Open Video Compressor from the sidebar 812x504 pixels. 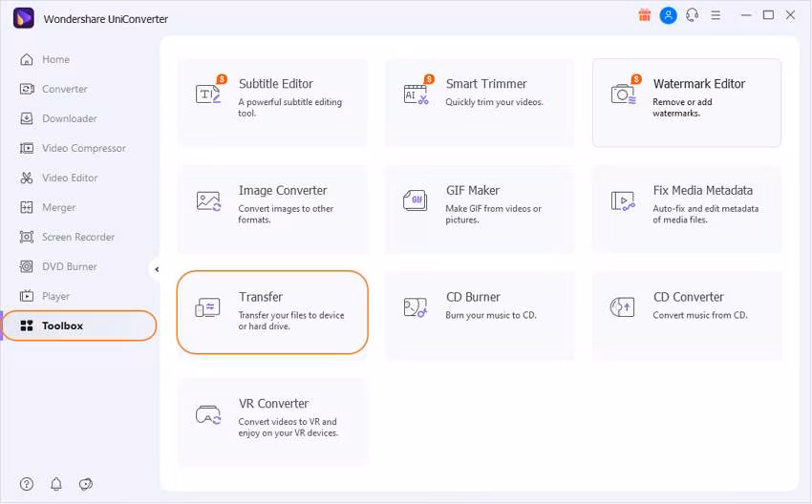[x=83, y=148]
